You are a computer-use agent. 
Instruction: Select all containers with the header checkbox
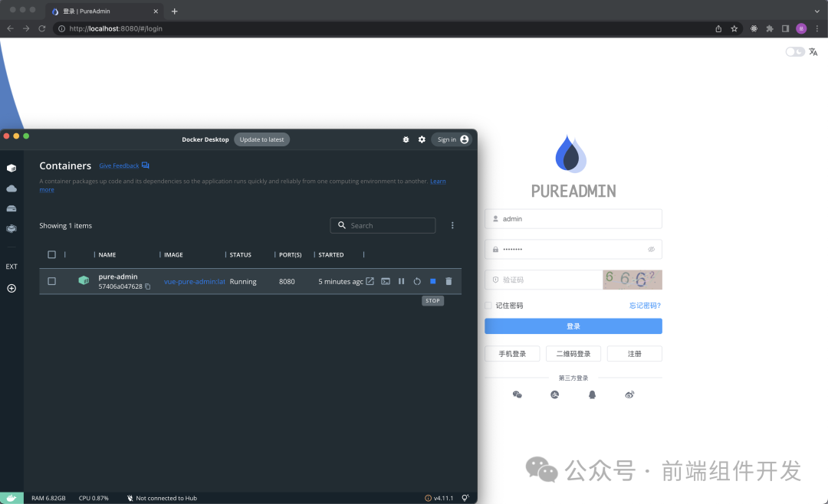point(51,254)
